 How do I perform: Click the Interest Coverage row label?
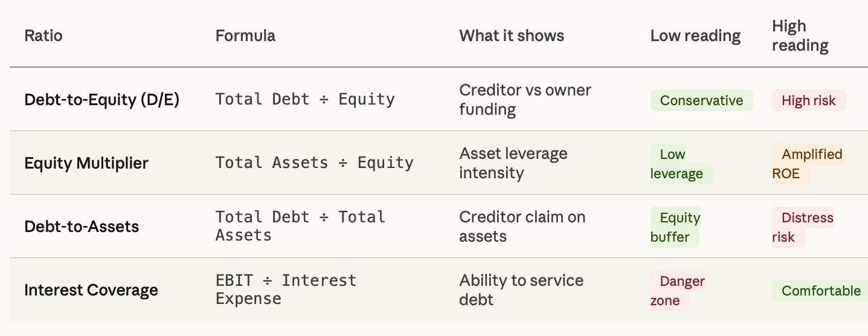(91, 290)
